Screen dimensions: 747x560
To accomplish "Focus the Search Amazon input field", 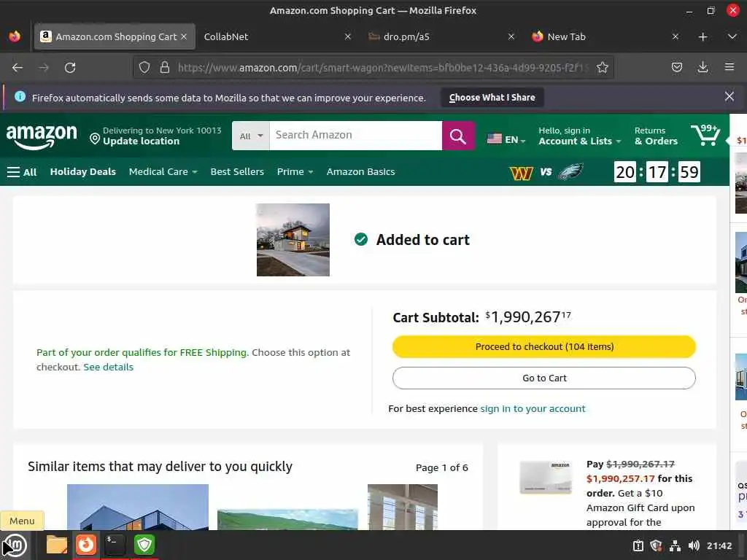I will (x=355, y=135).
